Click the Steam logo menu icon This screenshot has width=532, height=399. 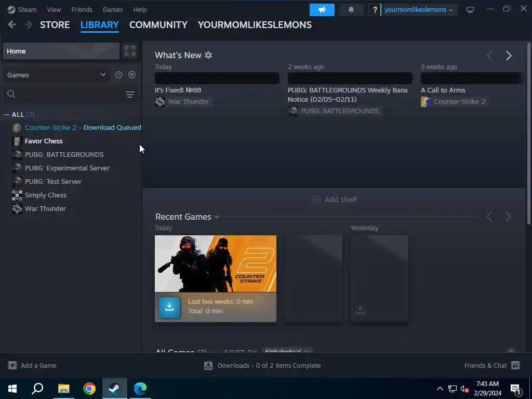tap(11, 9)
